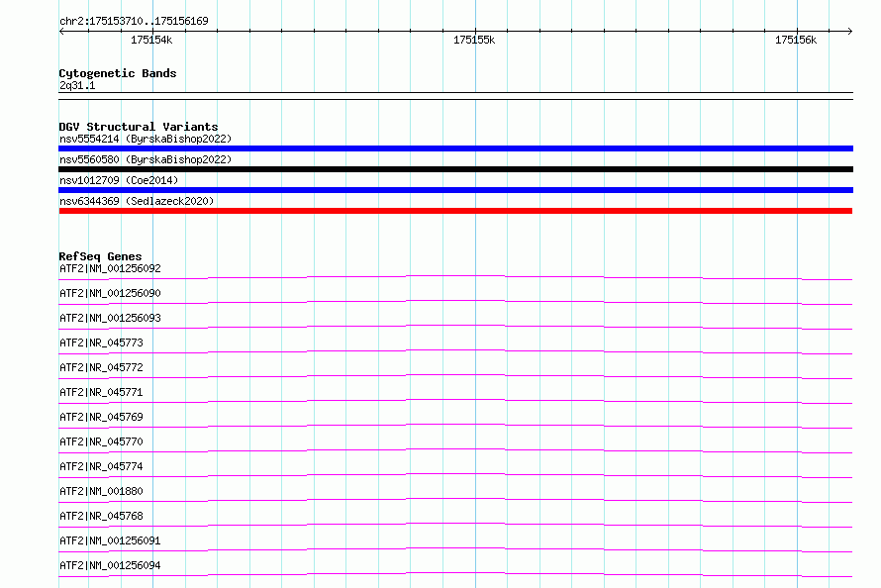Click the ATF2|NR_045770 transcript label
881x588 pixels.
(x=101, y=441)
